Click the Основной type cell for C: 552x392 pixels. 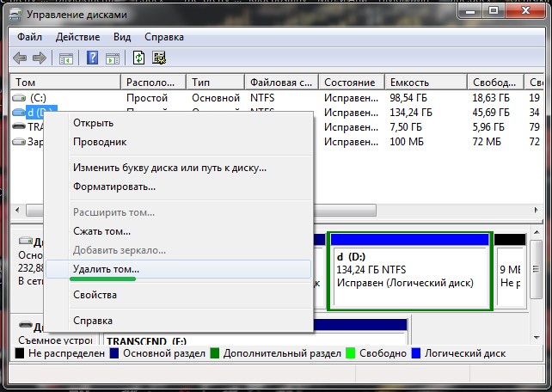pos(216,98)
